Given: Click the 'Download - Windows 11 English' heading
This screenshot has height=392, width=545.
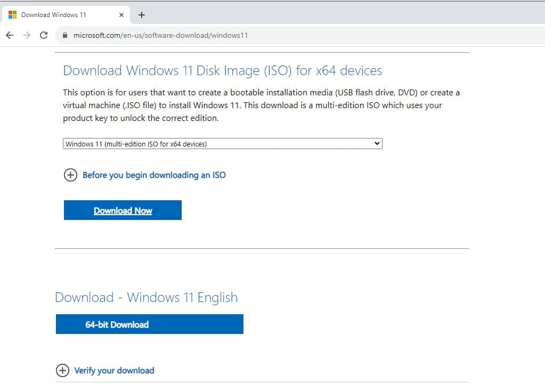Looking at the screenshot, I should coord(146,297).
